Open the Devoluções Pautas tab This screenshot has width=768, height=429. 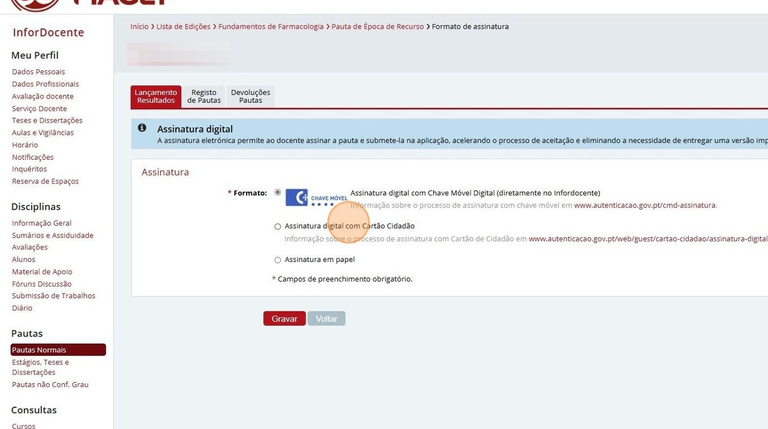coord(250,96)
